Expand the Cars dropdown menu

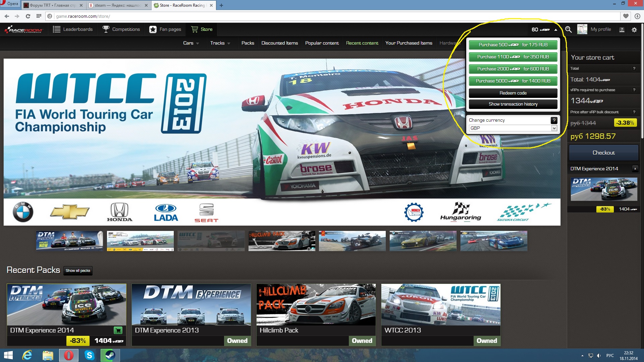[191, 43]
